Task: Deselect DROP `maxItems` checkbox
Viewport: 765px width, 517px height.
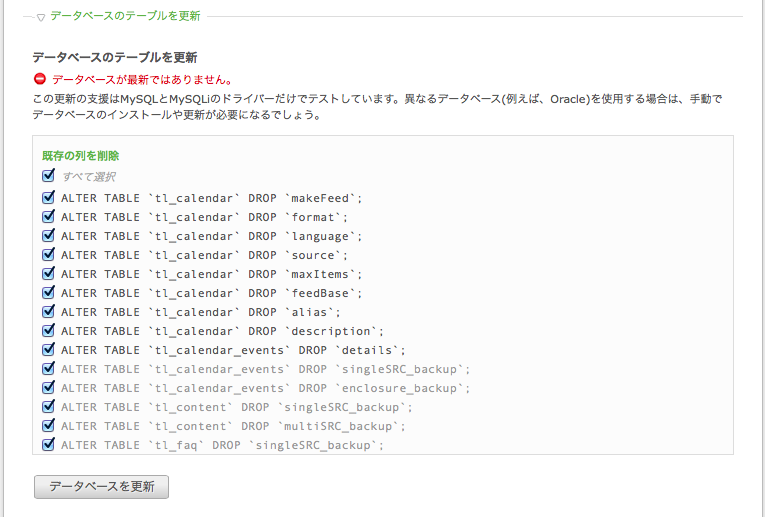Action: pyautogui.click(x=48, y=274)
